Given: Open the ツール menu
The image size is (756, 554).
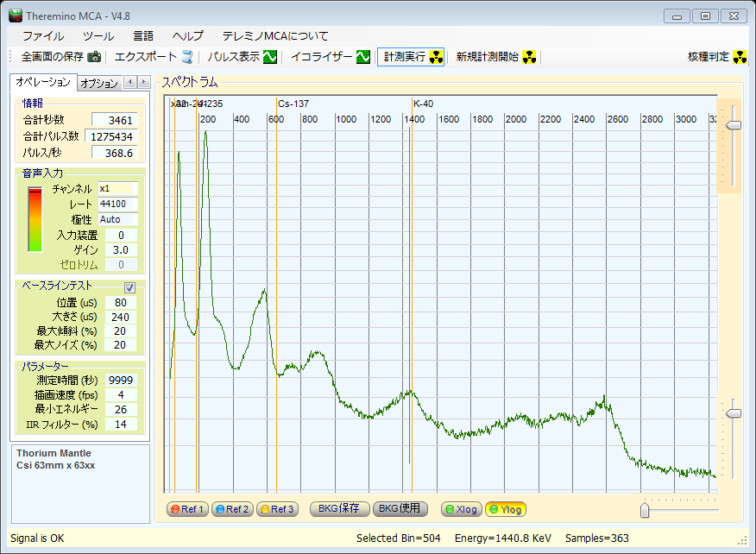Looking at the screenshot, I should click(x=98, y=36).
